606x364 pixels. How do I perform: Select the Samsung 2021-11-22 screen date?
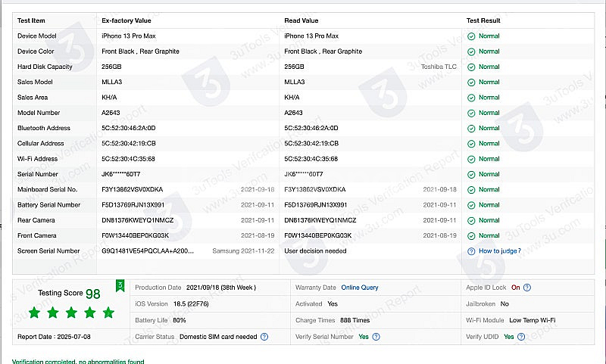[x=243, y=251]
